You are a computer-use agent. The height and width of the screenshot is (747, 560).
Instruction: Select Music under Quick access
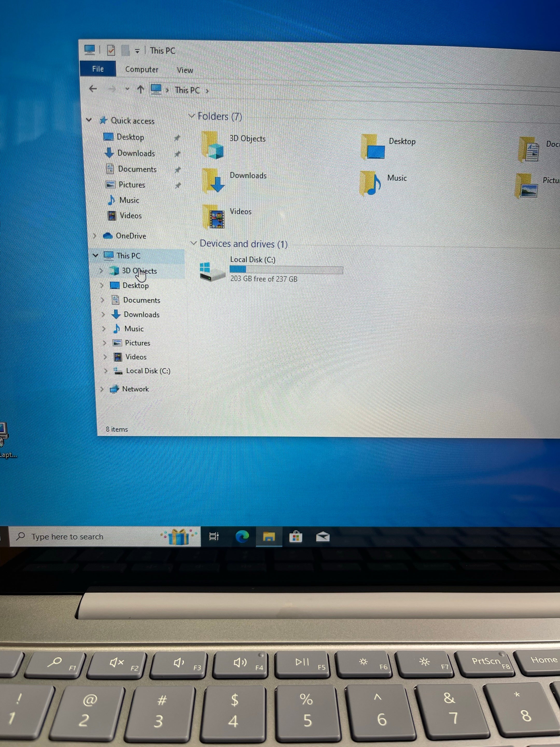point(129,200)
